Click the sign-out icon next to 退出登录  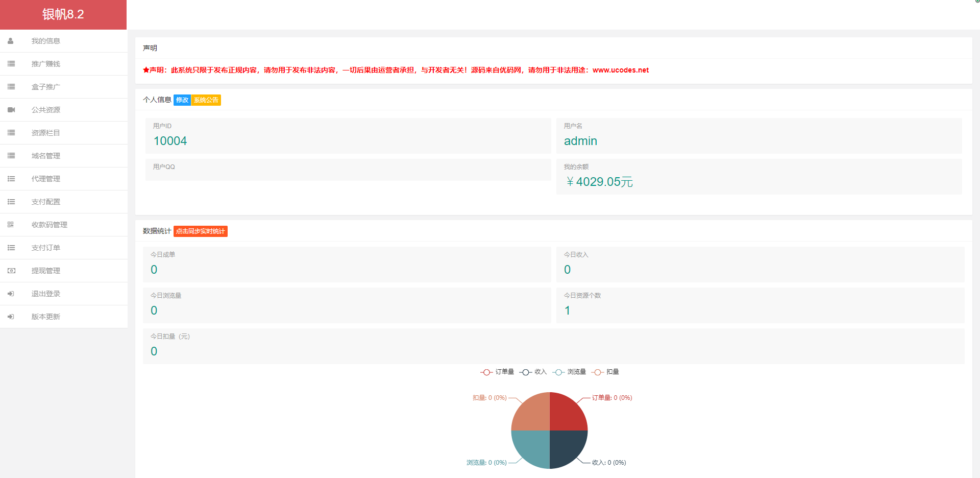coord(11,294)
